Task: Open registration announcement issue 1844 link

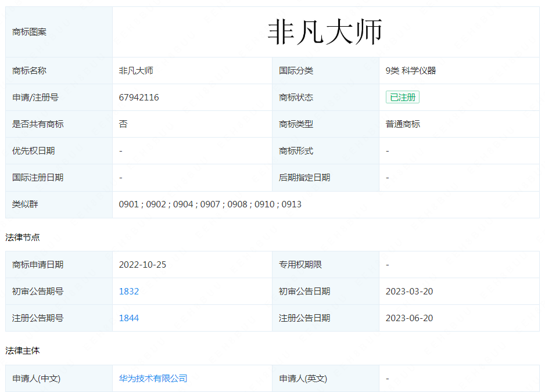Action: click(x=128, y=318)
